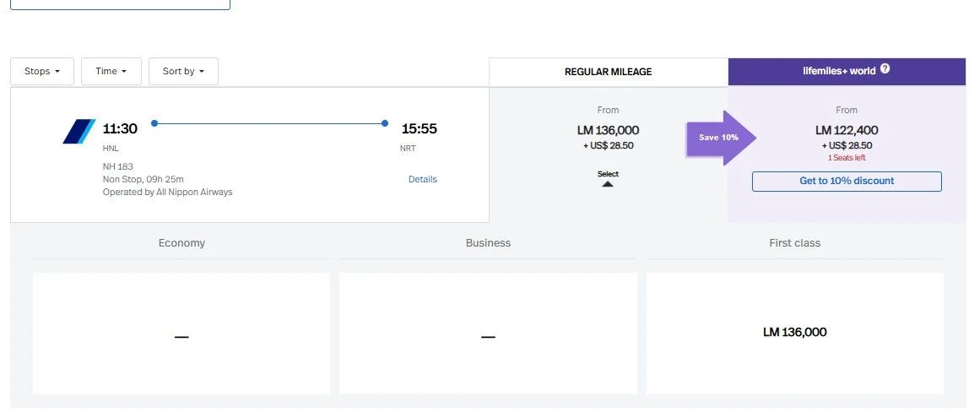Viewport: 980px width, 418px height.
Task: Collapse fares using the Select triangle arrow
Action: (x=608, y=182)
